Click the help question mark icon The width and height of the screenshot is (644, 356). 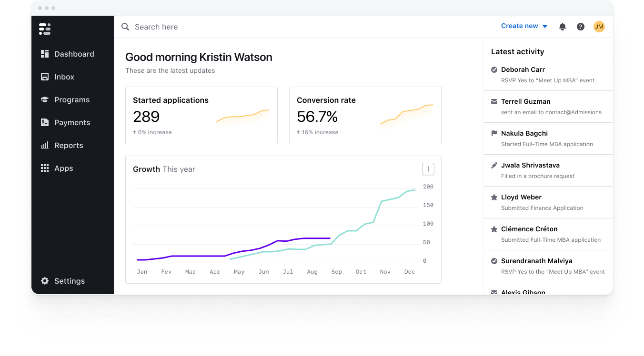pos(580,27)
